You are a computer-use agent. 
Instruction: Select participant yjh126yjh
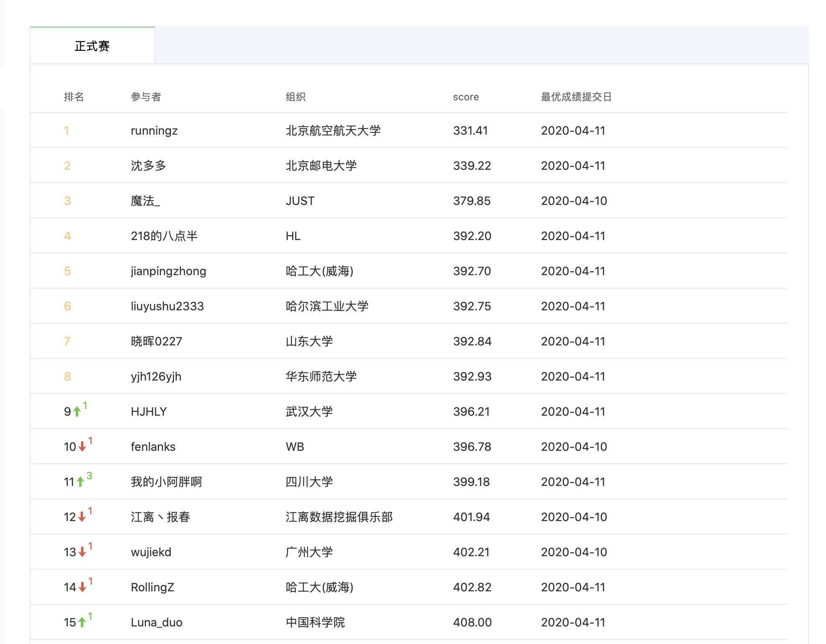(x=156, y=377)
